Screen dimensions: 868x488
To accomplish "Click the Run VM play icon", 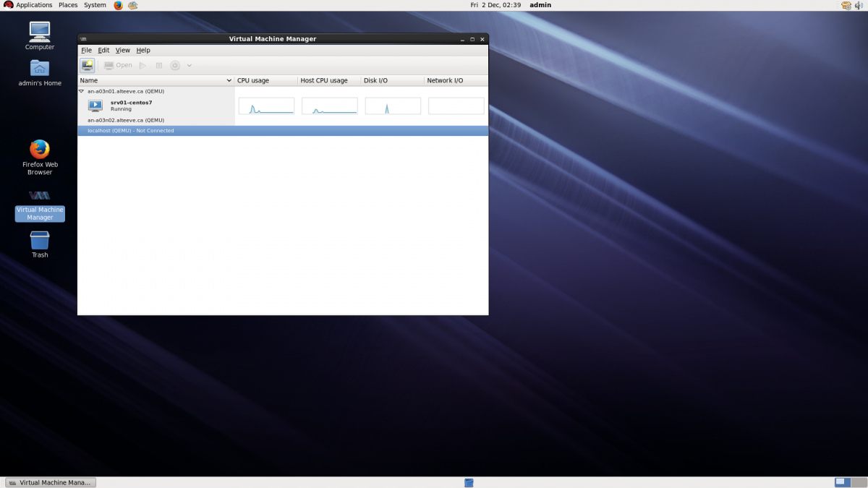I will [142, 65].
